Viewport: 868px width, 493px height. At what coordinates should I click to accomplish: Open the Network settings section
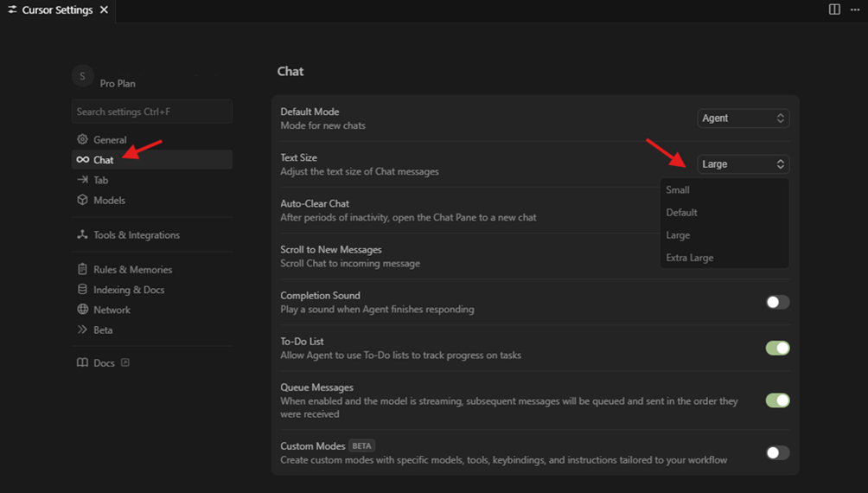click(x=151, y=310)
